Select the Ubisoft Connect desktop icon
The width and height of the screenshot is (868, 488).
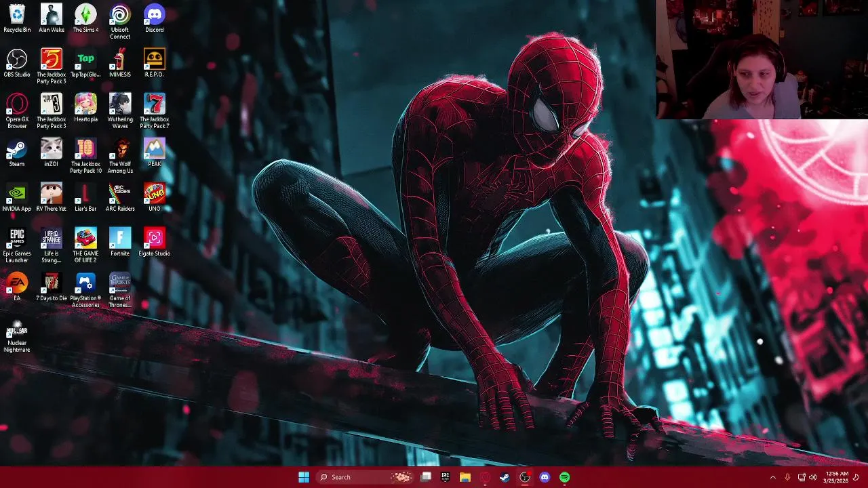coord(120,22)
